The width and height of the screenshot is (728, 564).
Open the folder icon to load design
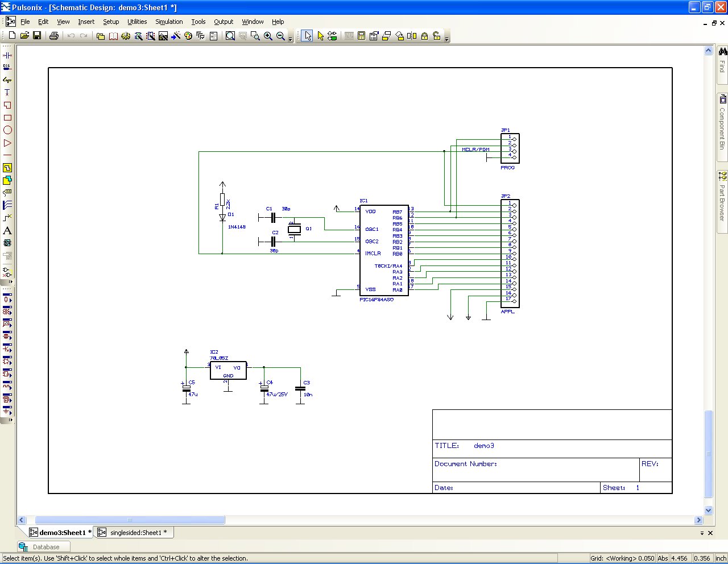coord(24,36)
